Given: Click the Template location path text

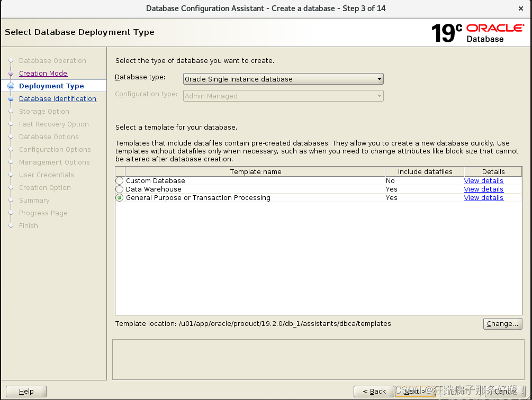Looking at the screenshot, I should coord(285,324).
